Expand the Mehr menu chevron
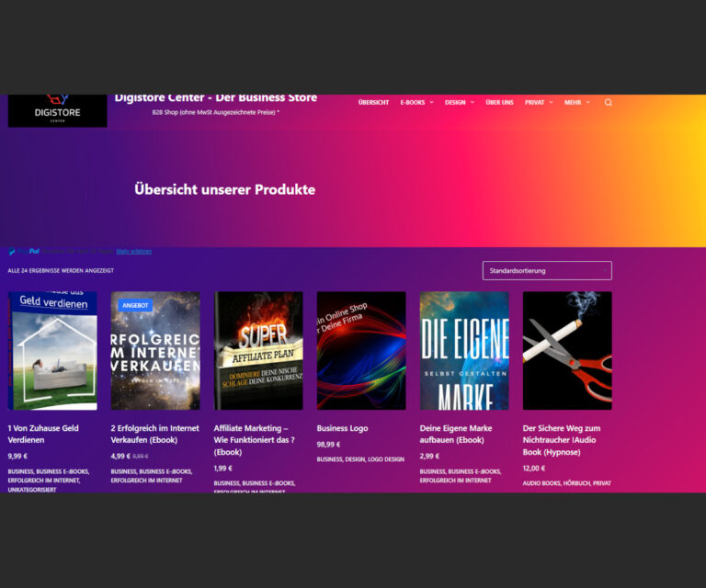This screenshot has width=706, height=588. point(587,103)
